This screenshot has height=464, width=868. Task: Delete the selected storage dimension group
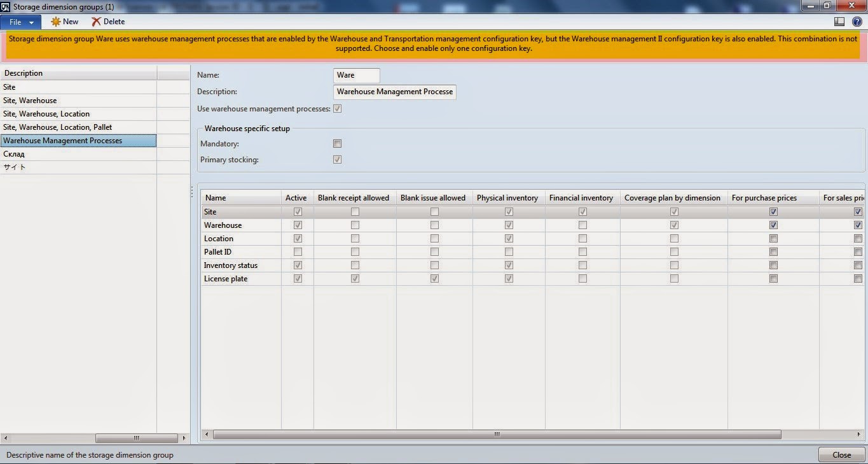point(107,21)
